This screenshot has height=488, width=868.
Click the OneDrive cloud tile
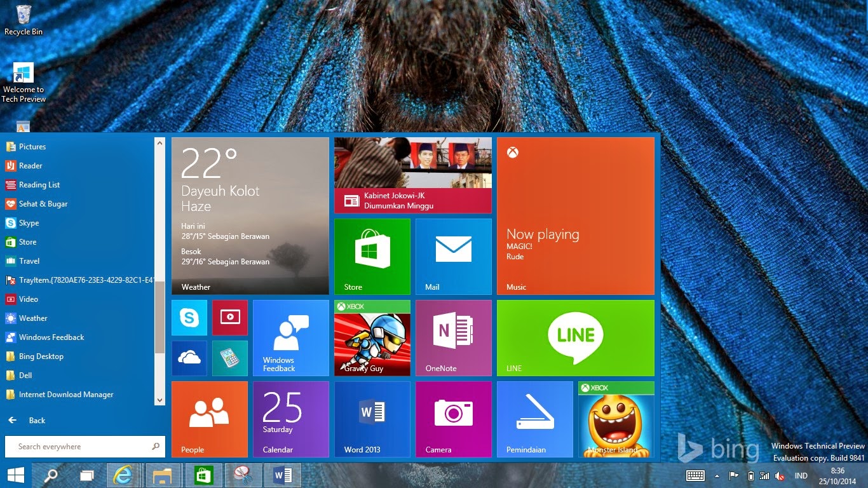pyautogui.click(x=189, y=358)
